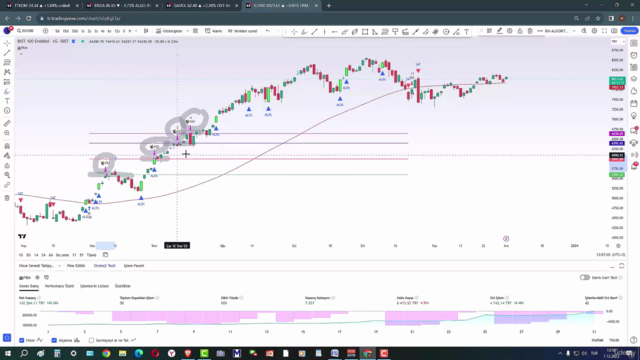640x360 pixels.
Task: Check the Sermayeyi Al ve Tut checkbox
Action: coord(91,340)
